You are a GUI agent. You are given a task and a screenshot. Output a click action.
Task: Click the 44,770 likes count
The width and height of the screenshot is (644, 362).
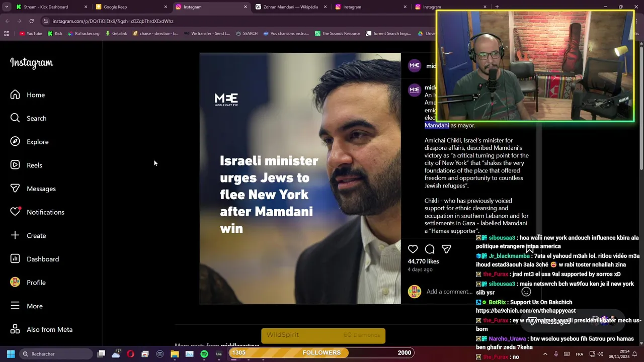coord(423,261)
